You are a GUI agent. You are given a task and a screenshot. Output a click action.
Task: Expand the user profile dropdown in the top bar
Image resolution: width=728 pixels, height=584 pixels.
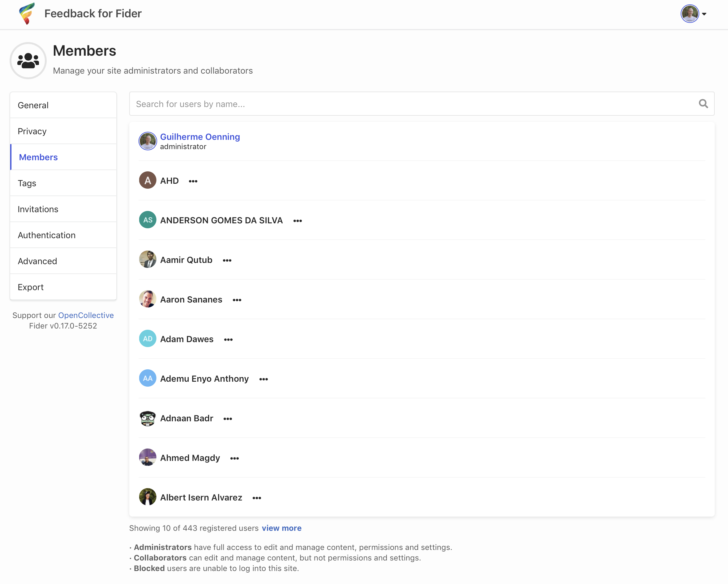pyautogui.click(x=694, y=14)
